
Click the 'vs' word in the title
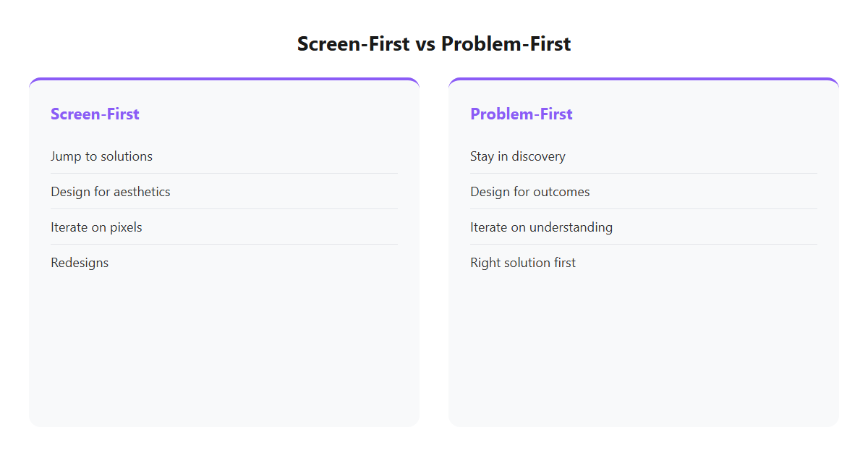point(426,44)
